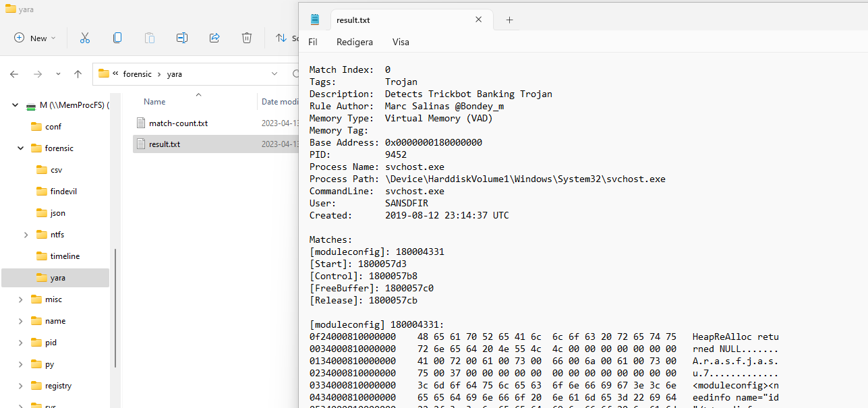Click the Cut scissors icon

pos(85,38)
